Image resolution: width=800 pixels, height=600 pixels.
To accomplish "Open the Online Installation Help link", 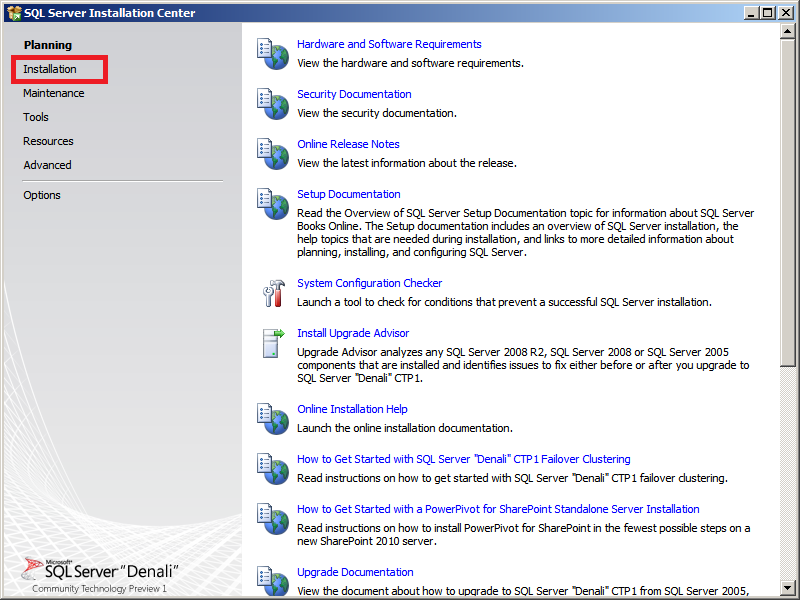I will (x=352, y=409).
